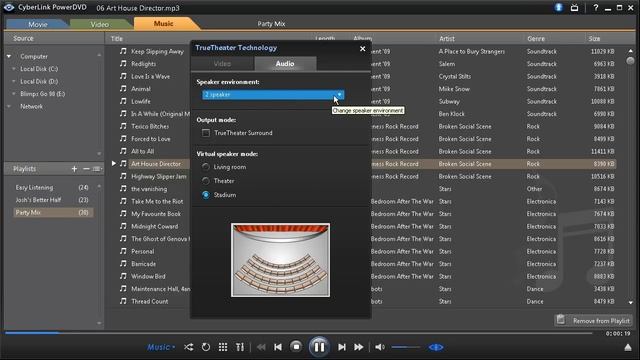
Task: Expand the Local Disk (C:) node
Action: coord(13,69)
